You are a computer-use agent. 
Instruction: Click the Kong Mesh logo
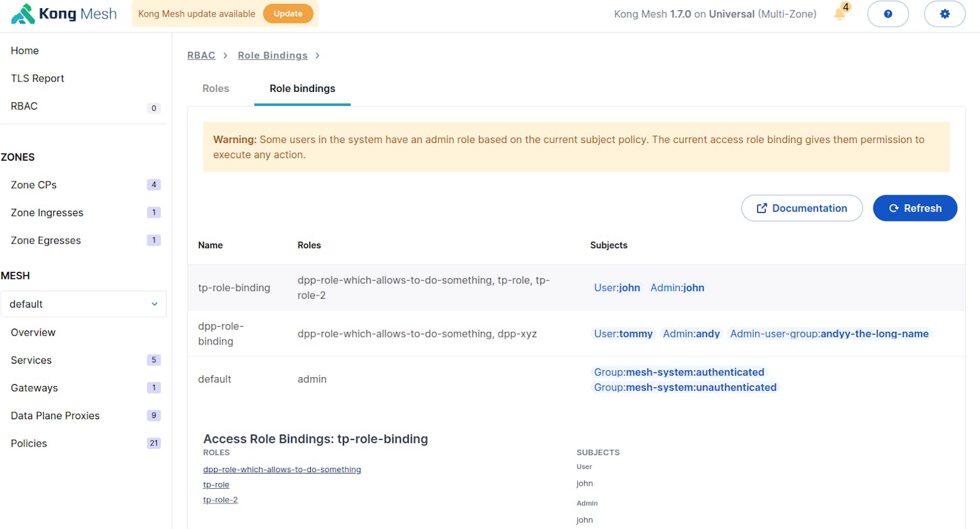point(62,13)
